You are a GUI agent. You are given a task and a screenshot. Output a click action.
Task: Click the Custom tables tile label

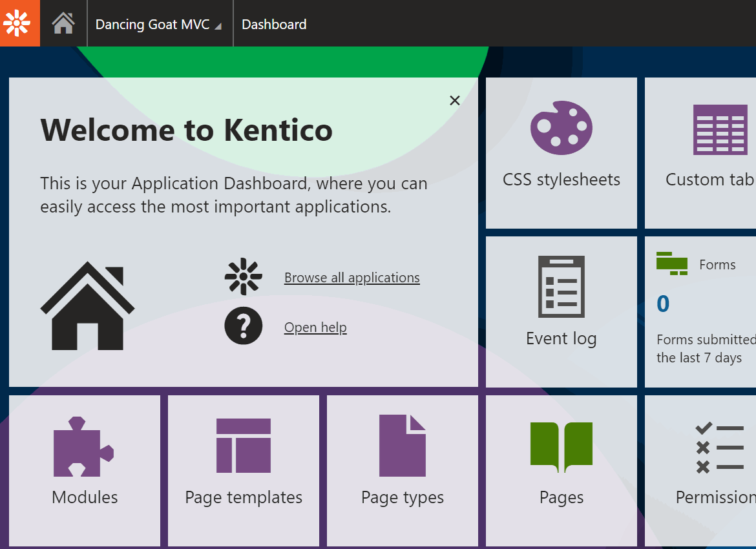click(x=711, y=180)
